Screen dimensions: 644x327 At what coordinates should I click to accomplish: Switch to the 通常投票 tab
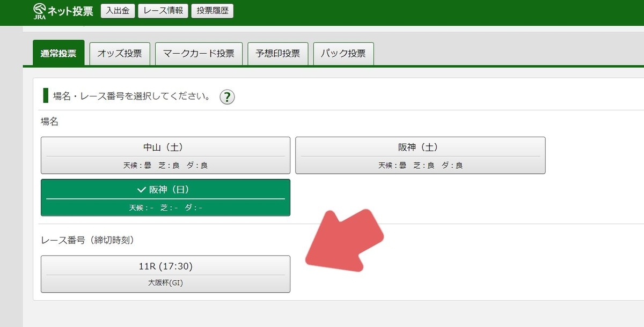pos(58,53)
